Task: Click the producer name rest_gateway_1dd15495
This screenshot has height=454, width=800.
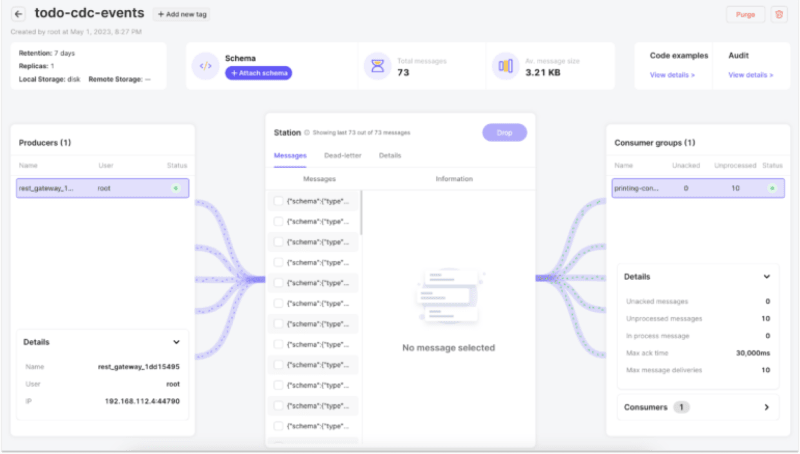Action: (139, 367)
